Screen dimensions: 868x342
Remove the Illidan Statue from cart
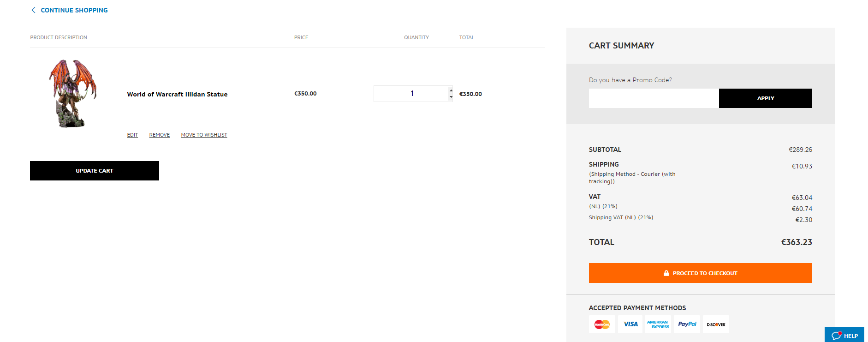click(159, 135)
